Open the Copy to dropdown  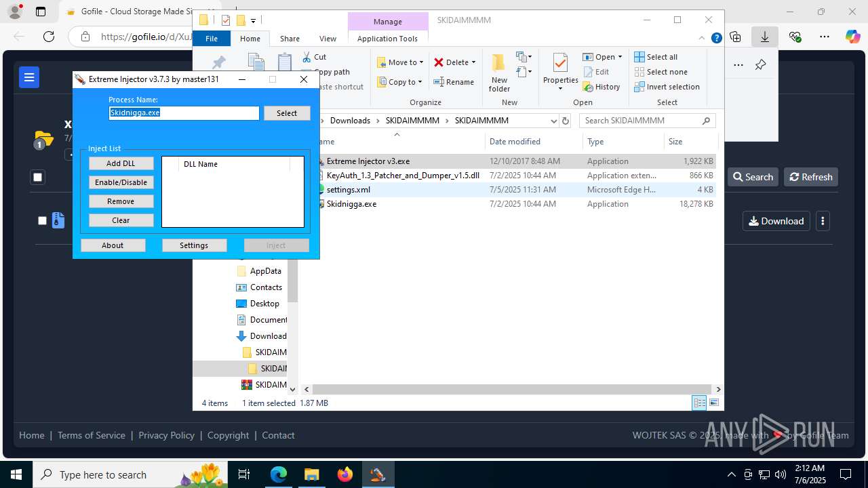coord(400,82)
